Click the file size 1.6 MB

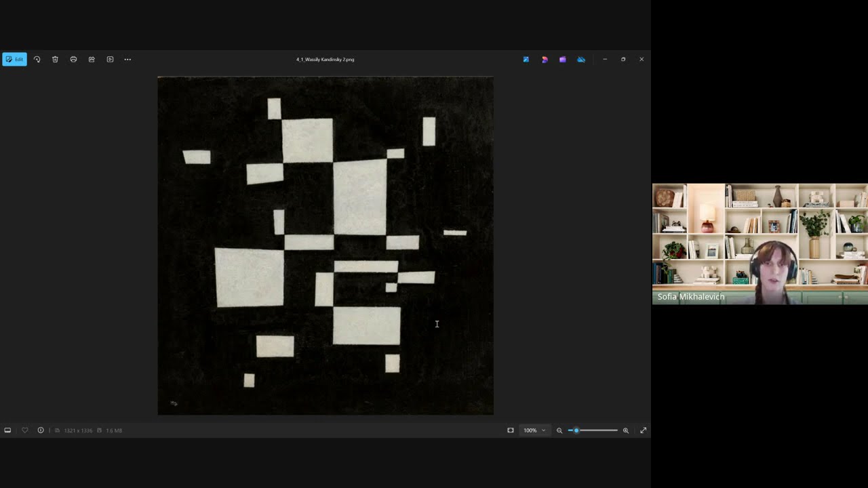pyautogui.click(x=114, y=430)
